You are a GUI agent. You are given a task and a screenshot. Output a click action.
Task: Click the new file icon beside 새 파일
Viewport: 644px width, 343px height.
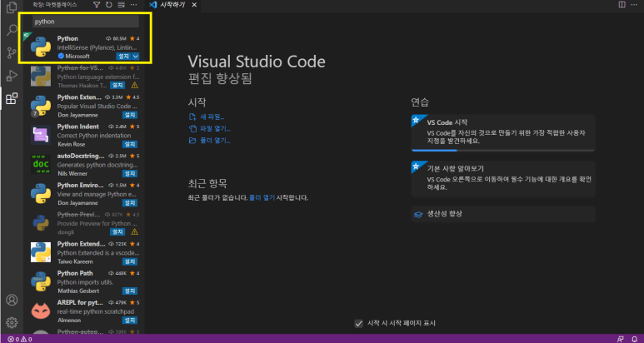[192, 117]
